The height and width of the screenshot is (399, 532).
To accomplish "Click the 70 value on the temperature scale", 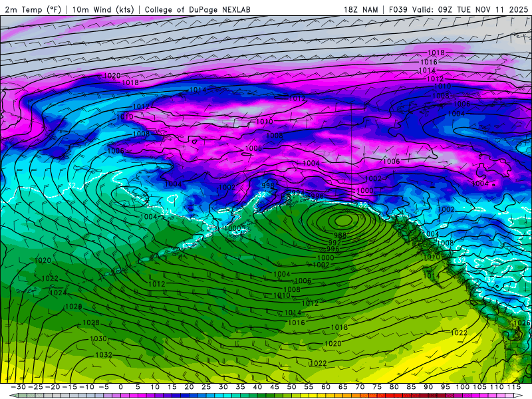I will [x=360, y=387].
